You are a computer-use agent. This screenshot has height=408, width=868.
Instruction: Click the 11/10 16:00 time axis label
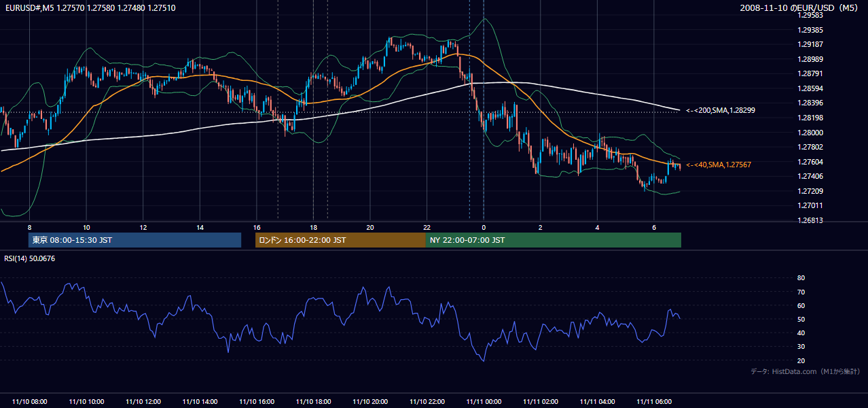pyautogui.click(x=257, y=402)
